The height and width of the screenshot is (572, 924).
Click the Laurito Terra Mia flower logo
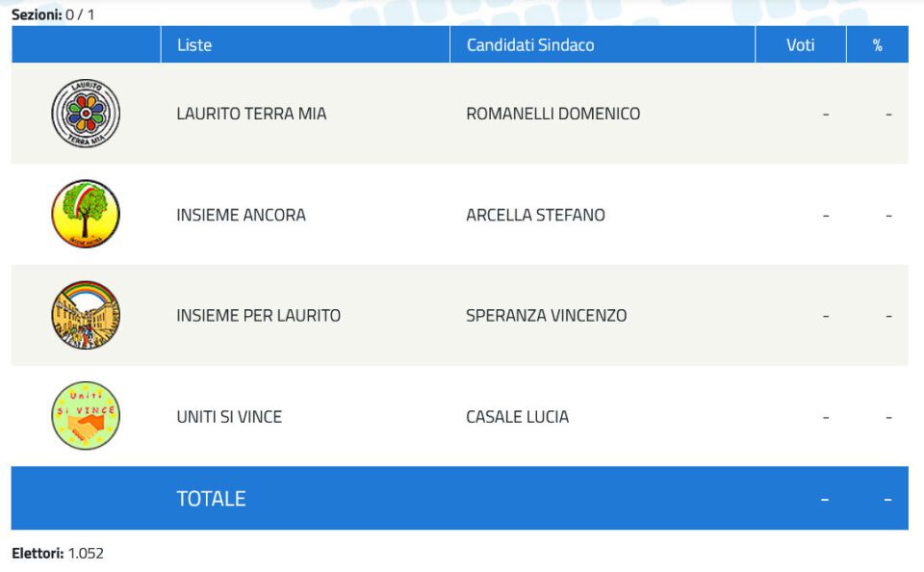(86, 114)
